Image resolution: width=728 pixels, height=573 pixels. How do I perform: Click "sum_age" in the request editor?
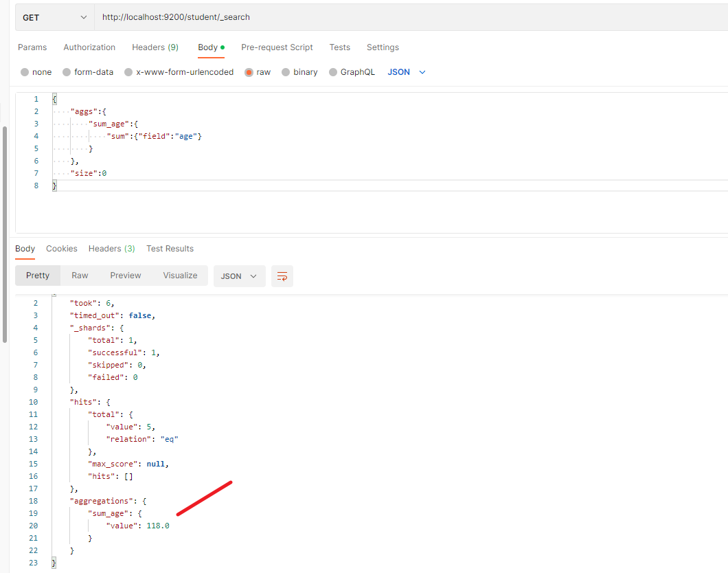109,124
